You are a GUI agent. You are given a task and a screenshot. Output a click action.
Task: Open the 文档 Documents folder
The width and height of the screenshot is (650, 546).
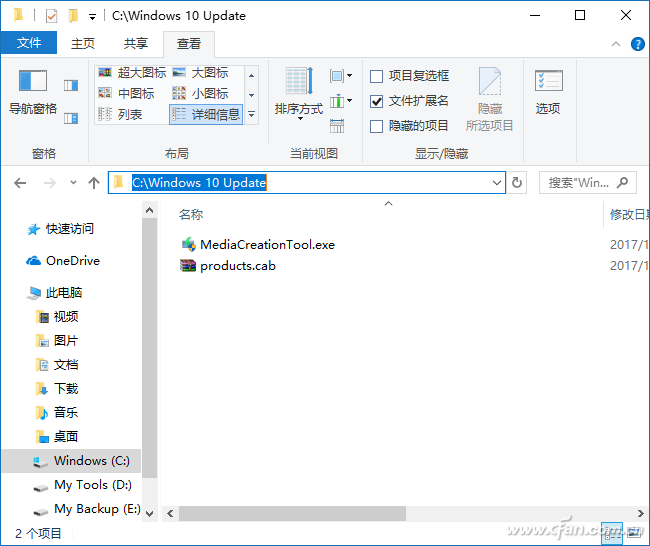point(57,365)
